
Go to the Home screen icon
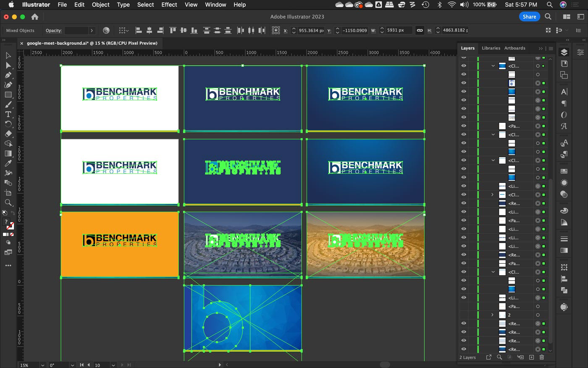[35, 17]
